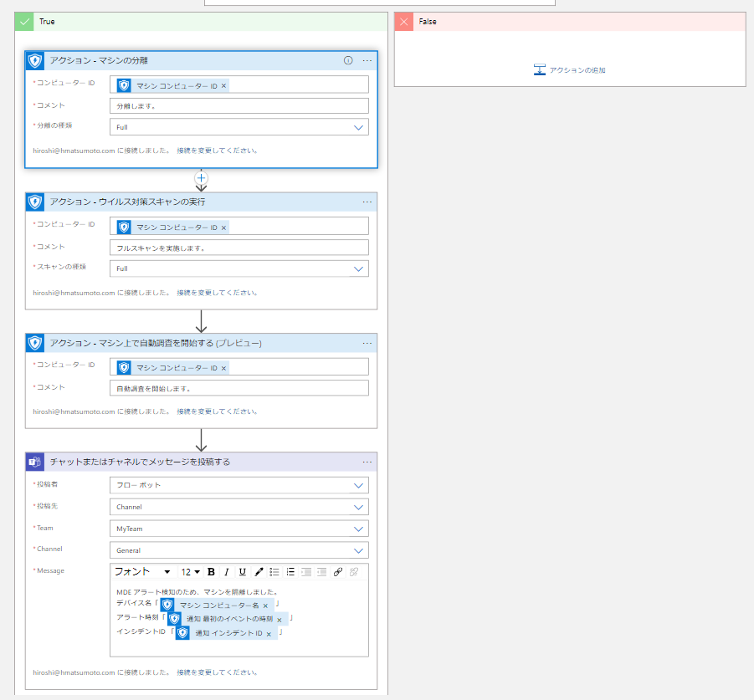Collapse アクション - ウイルス対策スキャンの実行 card title
Image resolution: width=754 pixels, height=700 pixels.
pyautogui.click(x=127, y=202)
